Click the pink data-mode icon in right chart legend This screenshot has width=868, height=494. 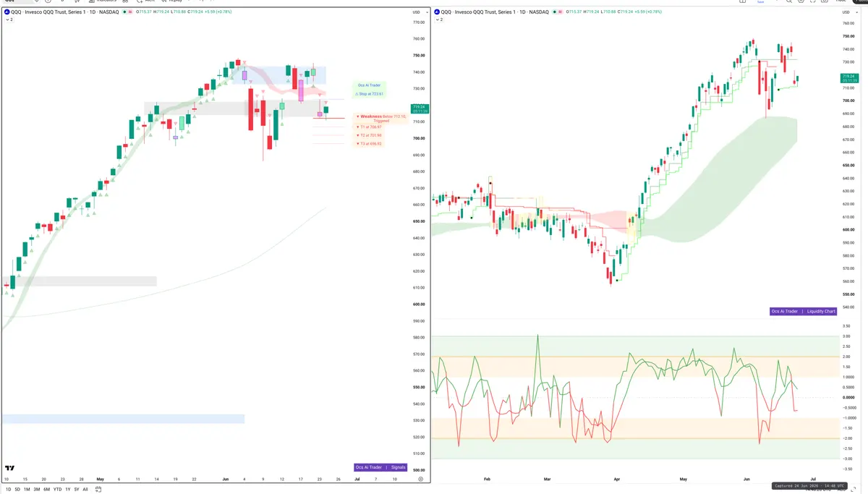point(559,12)
